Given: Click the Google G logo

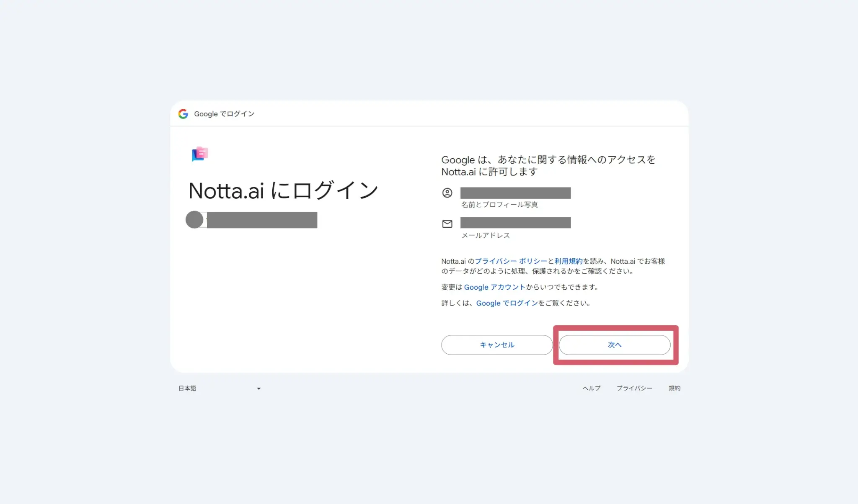Looking at the screenshot, I should (183, 114).
